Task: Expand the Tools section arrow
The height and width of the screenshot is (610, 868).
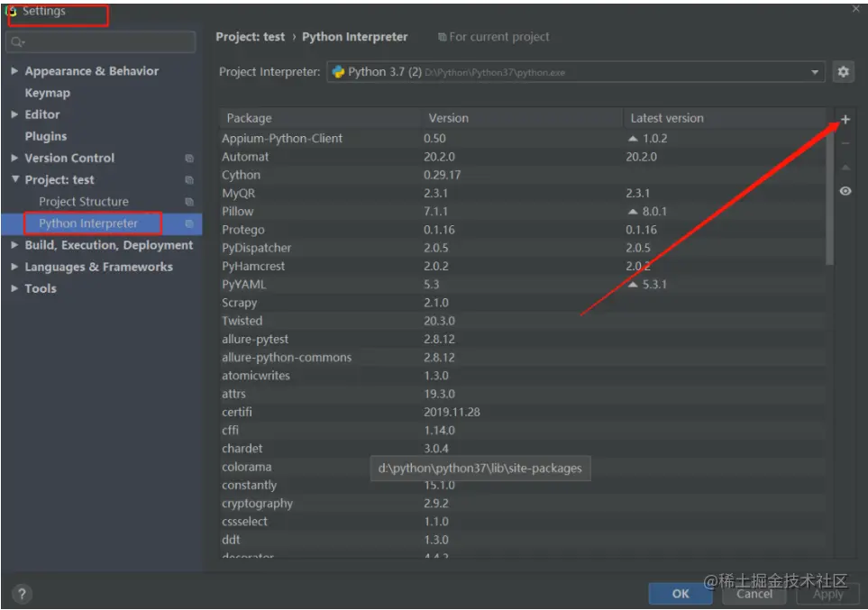Action: (x=14, y=288)
